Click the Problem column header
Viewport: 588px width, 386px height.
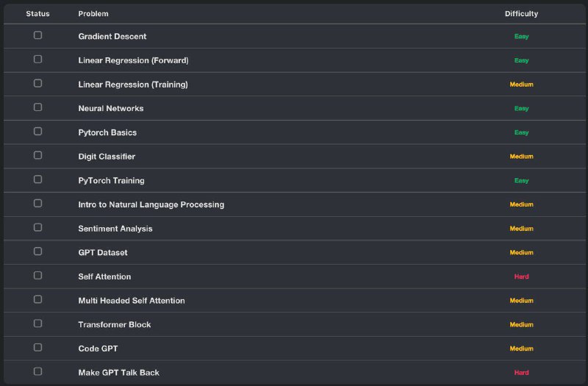point(93,14)
